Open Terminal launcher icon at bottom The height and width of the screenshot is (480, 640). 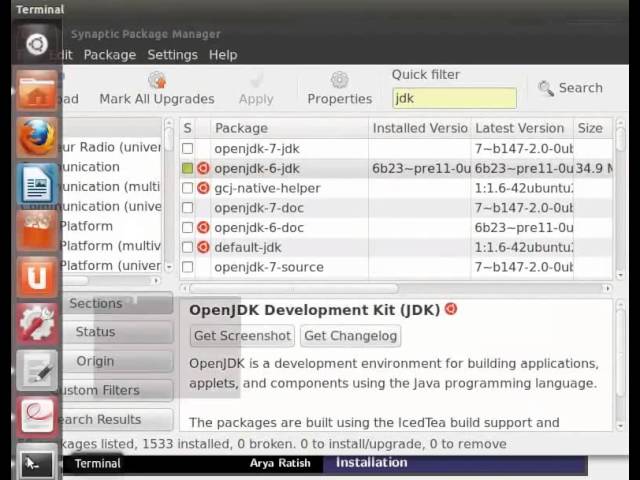point(37,464)
